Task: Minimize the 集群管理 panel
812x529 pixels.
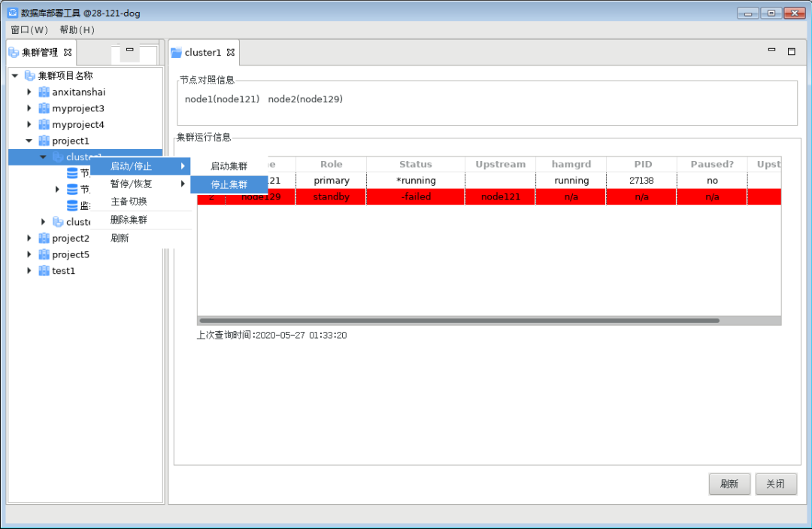Action: 130,50
